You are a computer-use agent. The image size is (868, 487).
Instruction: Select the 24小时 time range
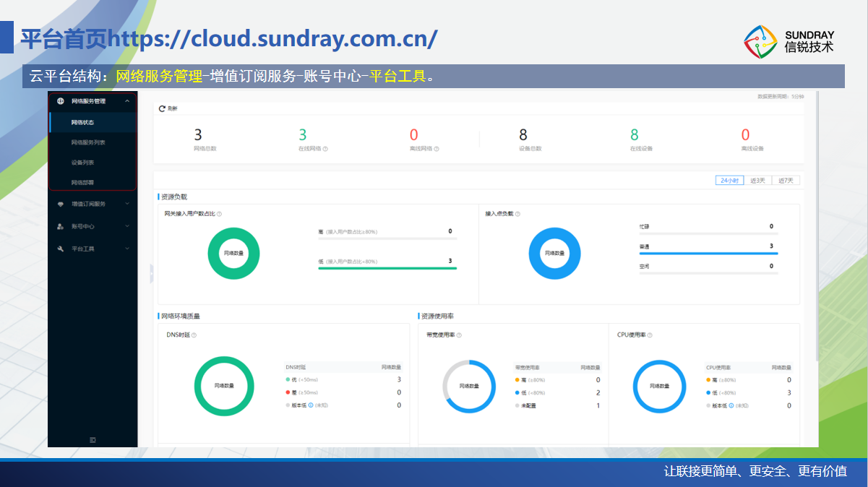[729, 181]
